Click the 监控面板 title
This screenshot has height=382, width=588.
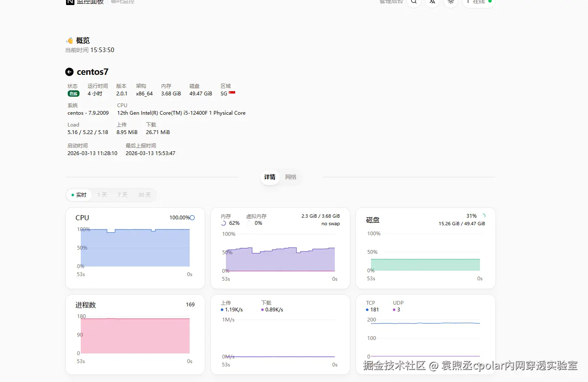pyautogui.click(x=90, y=2)
